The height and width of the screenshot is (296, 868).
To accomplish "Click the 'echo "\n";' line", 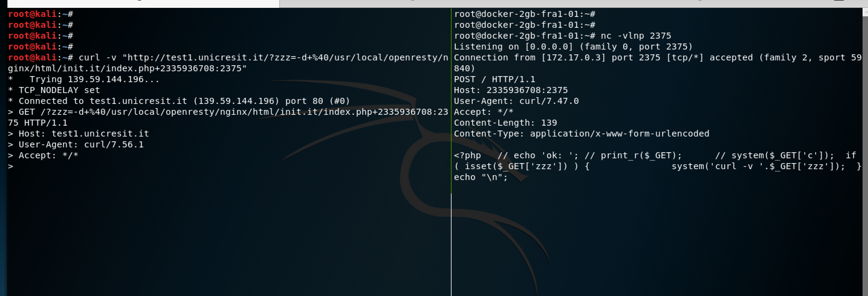I will pyautogui.click(x=481, y=177).
